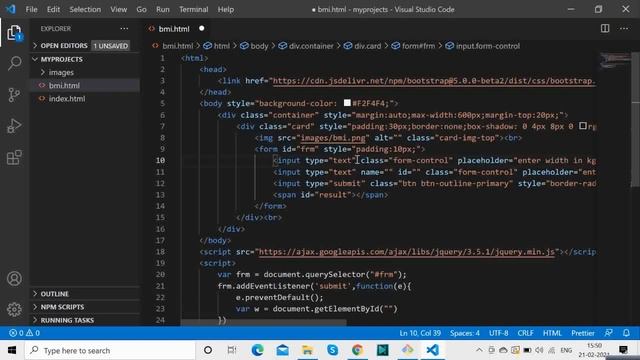Open the Terminal menu
The width and height of the screenshot is (640, 360).
[x=193, y=9]
